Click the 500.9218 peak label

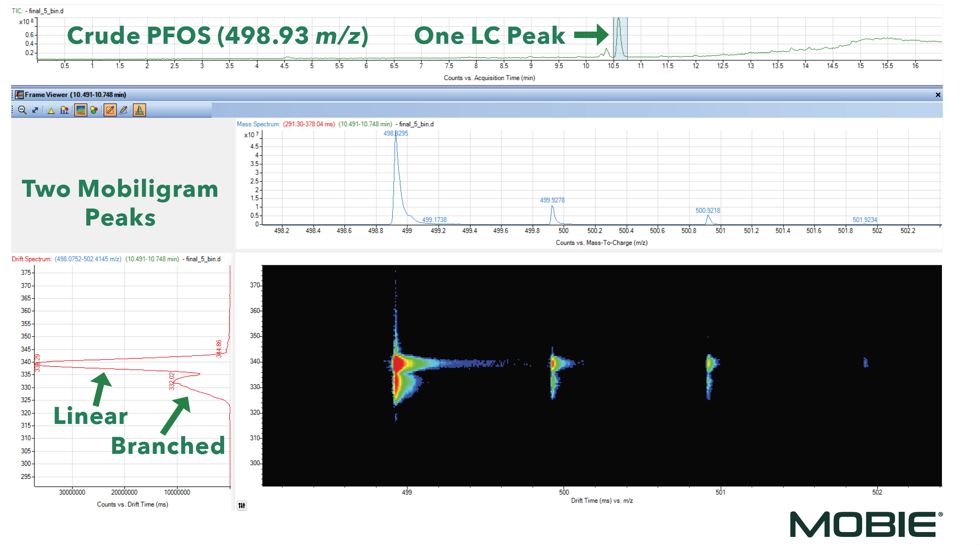click(x=708, y=211)
